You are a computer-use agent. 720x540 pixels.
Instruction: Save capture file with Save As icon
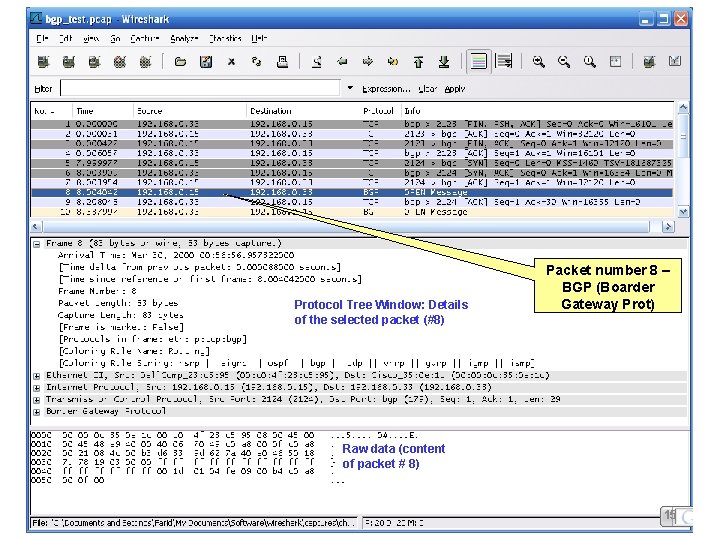tap(206, 62)
